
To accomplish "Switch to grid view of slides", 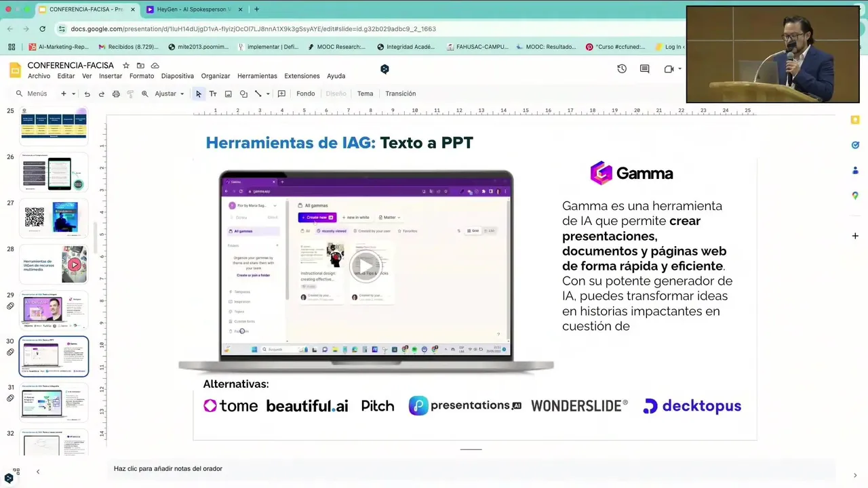I will point(16,472).
